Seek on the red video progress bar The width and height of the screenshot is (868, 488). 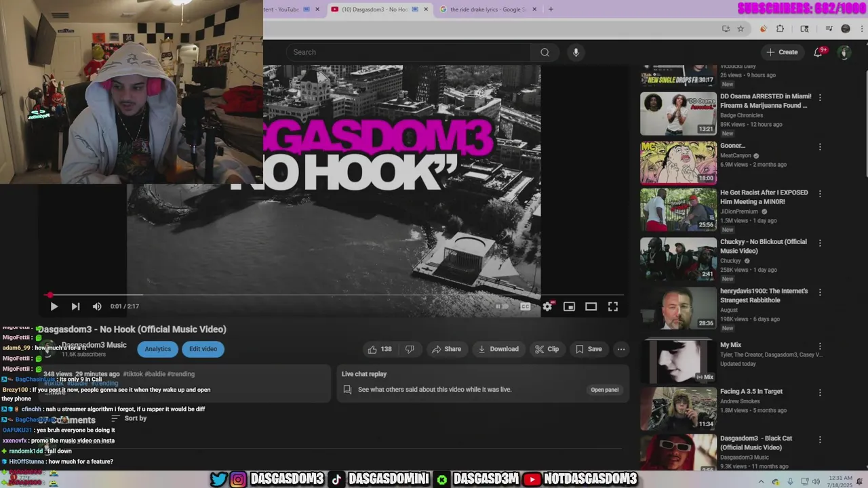click(x=334, y=295)
